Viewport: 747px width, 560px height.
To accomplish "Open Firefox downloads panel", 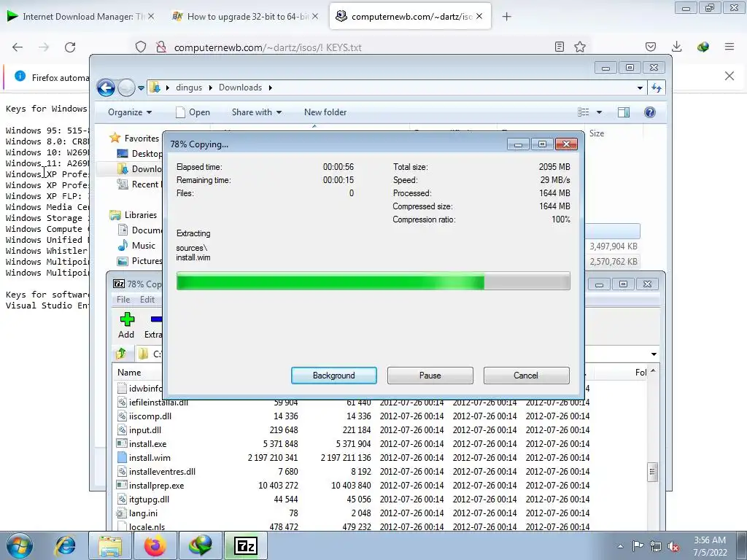I will (676, 47).
